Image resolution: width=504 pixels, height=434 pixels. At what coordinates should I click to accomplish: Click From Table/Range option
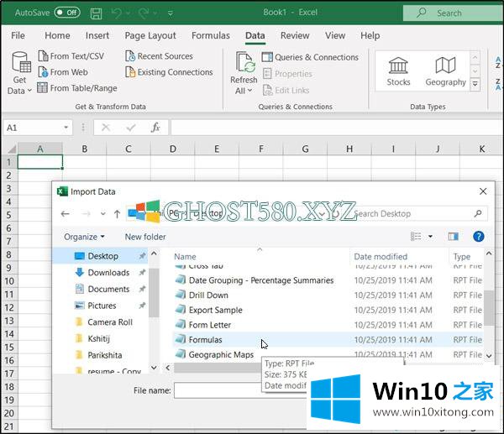click(44, 88)
